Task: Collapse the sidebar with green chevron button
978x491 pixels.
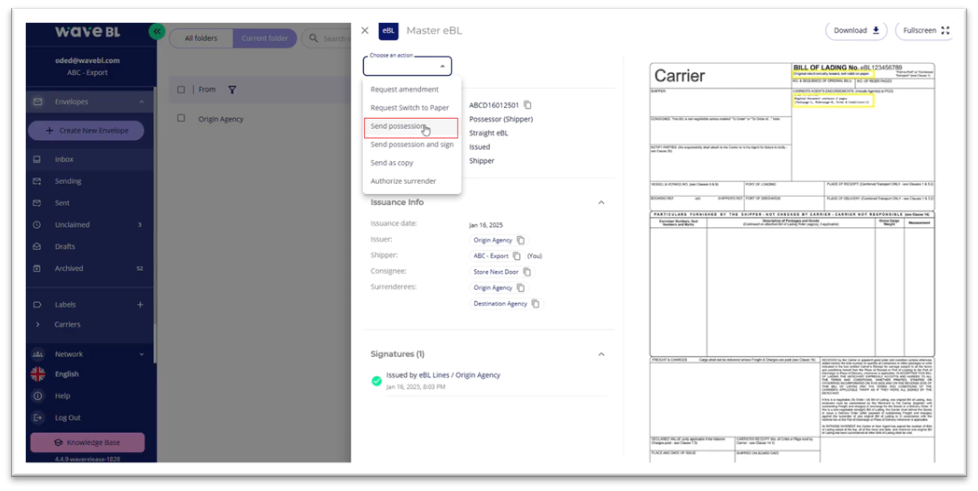Action: coord(157,31)
